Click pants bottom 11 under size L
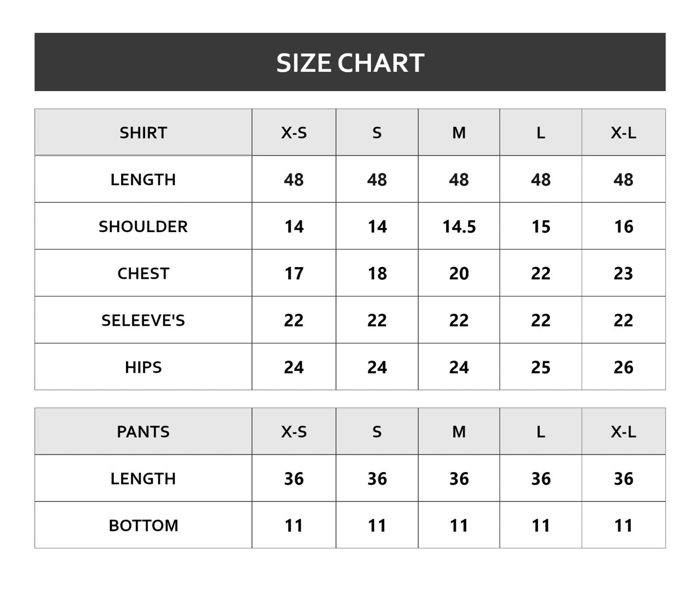This screenshot has width=700, height=603. [541, 525]
